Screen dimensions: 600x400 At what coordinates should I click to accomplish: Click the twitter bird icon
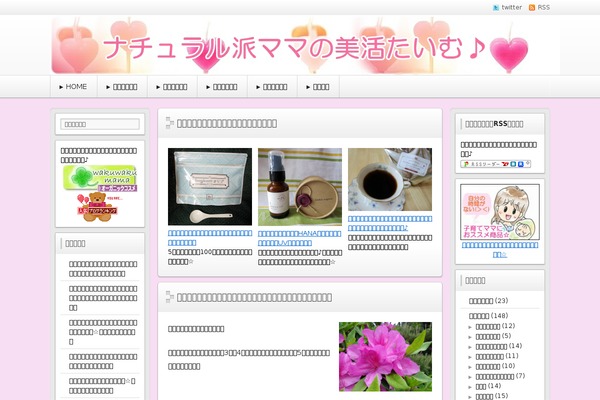point(496,8)
